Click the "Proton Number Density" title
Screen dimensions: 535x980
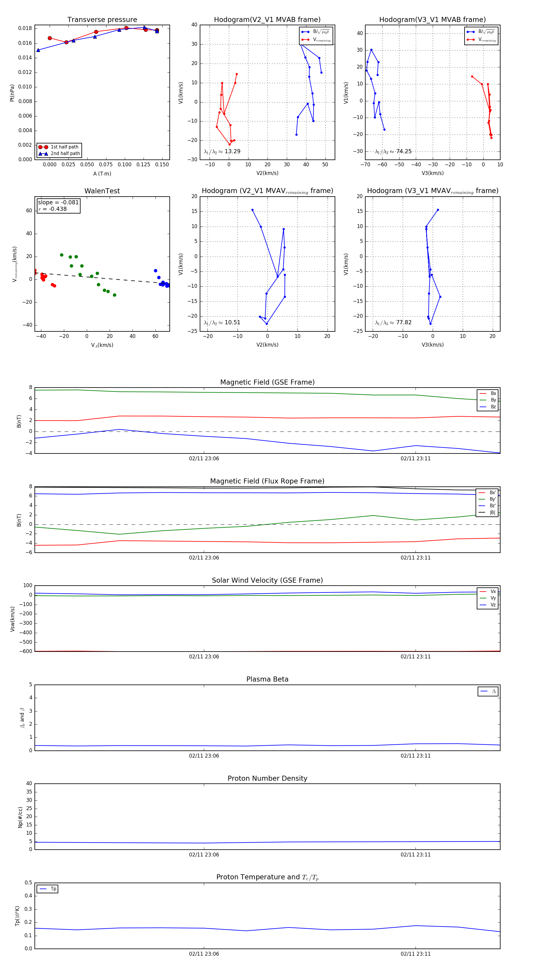[267, 778]
